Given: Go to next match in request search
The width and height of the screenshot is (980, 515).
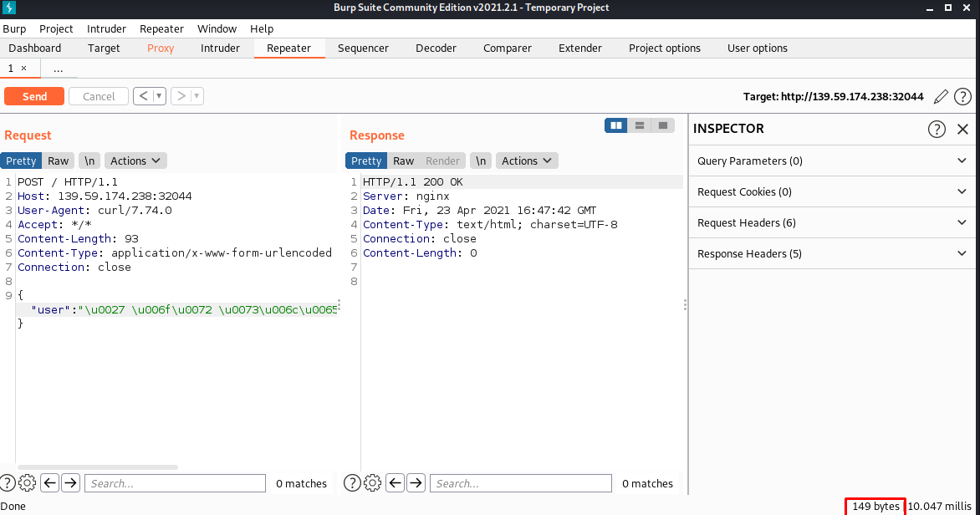Looking at the screenshot, I should point(70,483).
